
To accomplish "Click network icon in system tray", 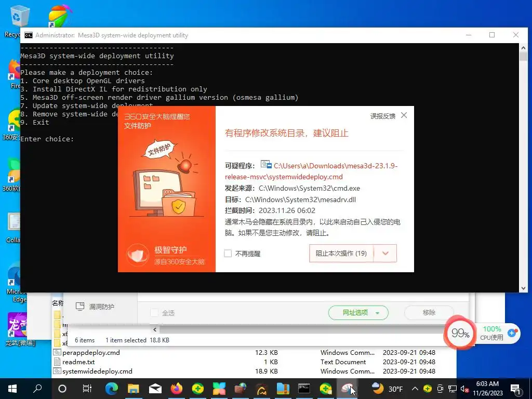I will (453, 389).
